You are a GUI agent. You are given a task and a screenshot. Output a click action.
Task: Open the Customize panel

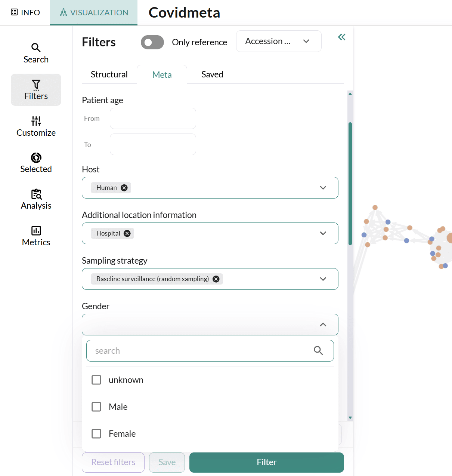point(36,126)
